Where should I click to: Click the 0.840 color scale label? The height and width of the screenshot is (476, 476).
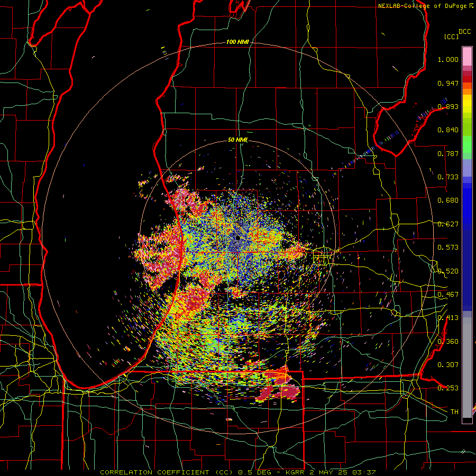coord(448,130)
